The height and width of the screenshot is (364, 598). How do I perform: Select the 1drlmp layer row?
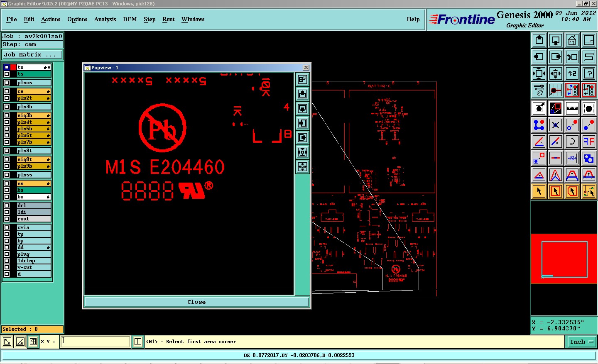[34, 261]
